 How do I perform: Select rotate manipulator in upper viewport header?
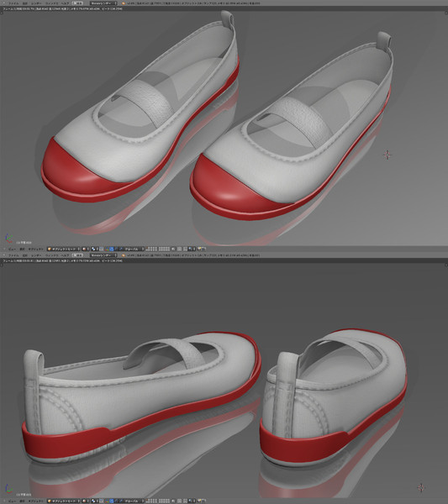click(x=117, y=249)
